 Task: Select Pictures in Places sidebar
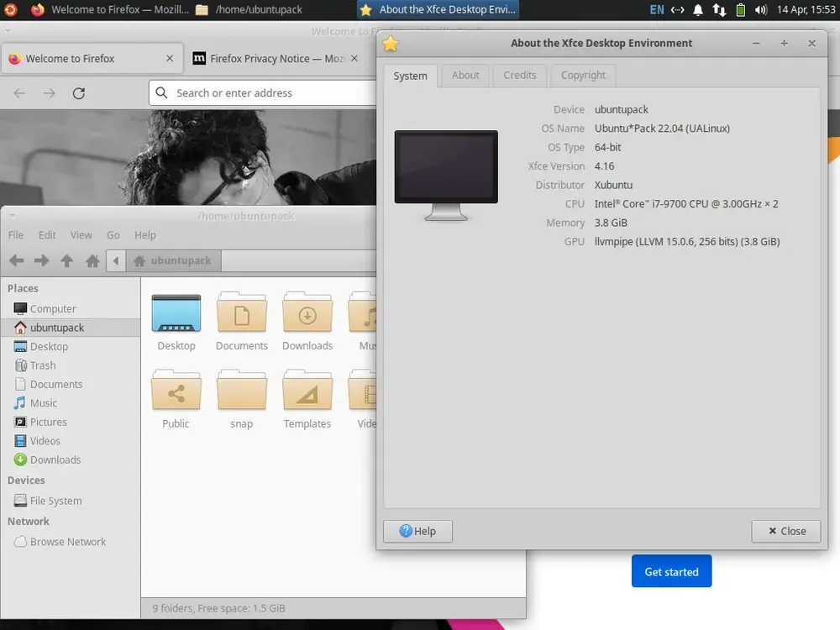point(70,423)
